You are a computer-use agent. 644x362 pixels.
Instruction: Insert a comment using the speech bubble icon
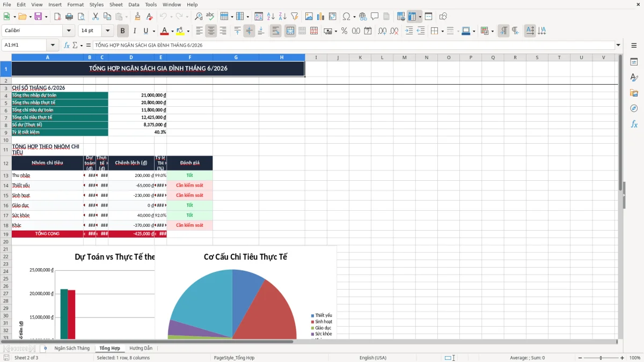375,17
